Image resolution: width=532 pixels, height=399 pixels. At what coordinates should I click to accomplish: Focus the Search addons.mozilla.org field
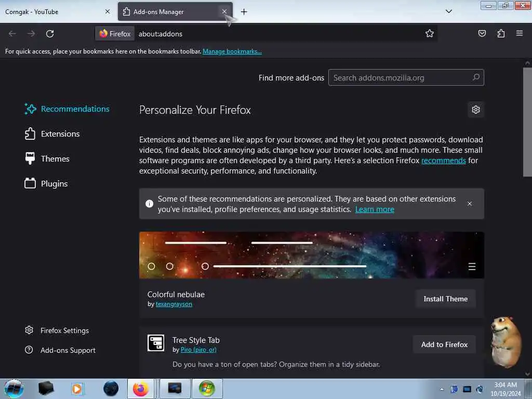click(x=406, y=78)
